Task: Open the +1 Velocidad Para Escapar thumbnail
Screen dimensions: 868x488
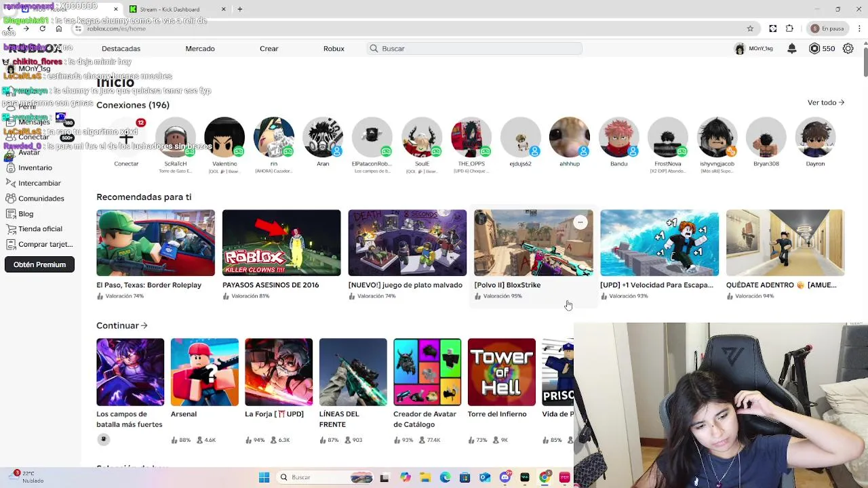Action: (x=659, y=243)
